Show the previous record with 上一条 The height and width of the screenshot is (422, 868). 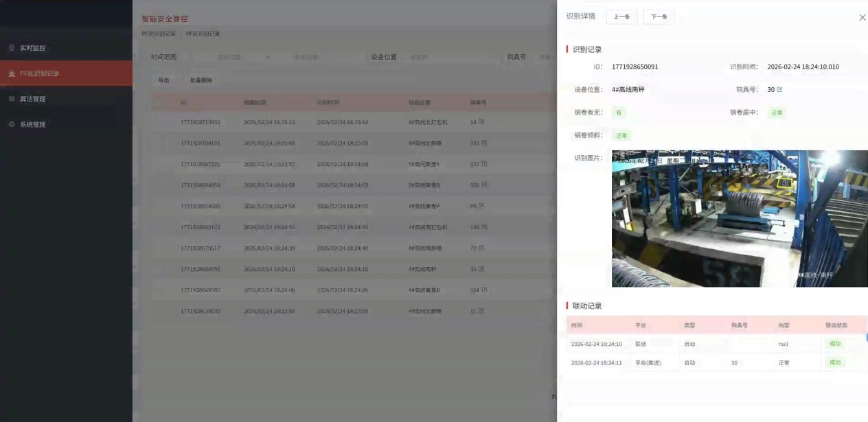[x=621, y=17]
